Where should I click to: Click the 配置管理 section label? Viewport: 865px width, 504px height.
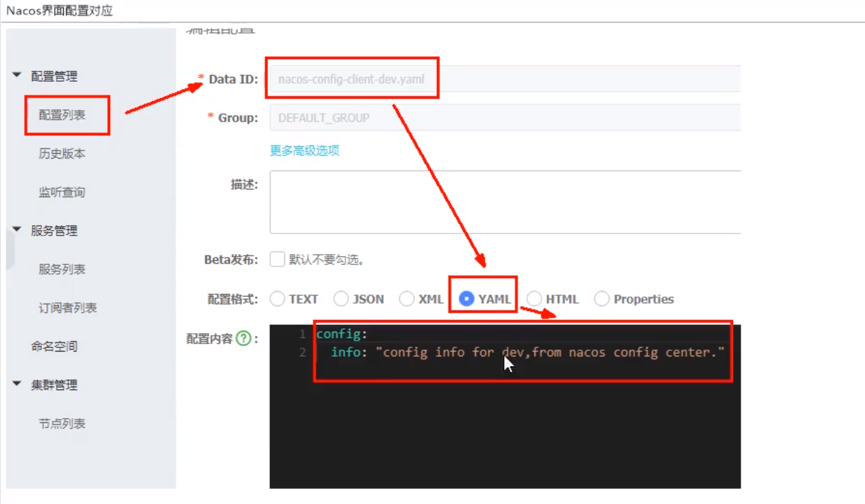point(54,76)
